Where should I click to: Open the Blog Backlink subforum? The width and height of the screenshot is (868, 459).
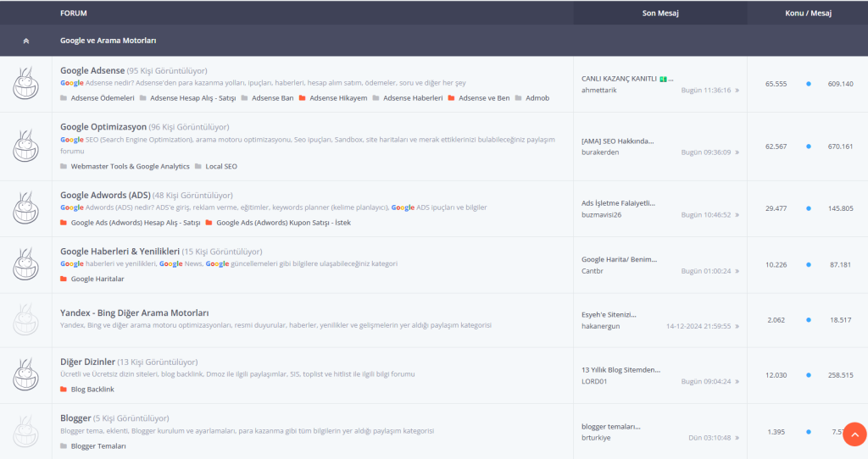pyautogui.click(x=92, y=390)
